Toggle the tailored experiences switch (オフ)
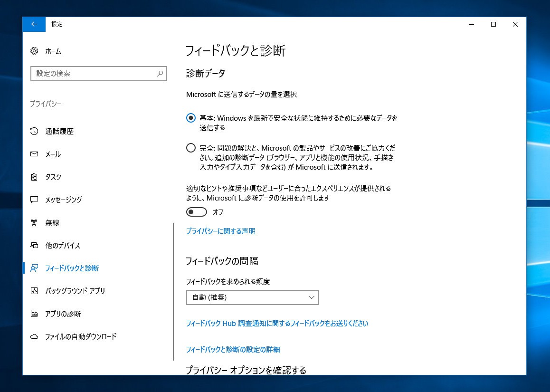550x392 pixels. 197,212
